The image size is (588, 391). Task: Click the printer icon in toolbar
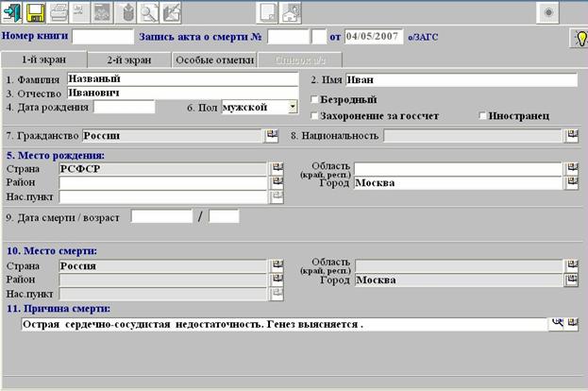pyautogui.click(x=59, y=13)
